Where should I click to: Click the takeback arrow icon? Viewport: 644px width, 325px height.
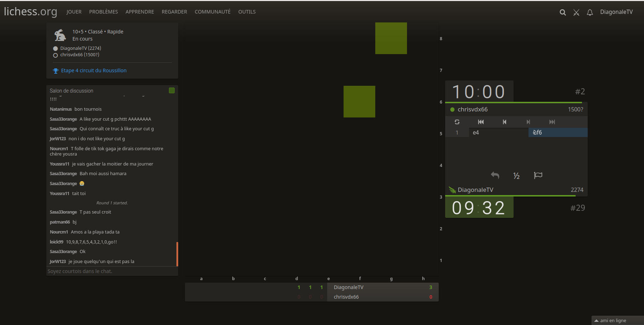495,175
